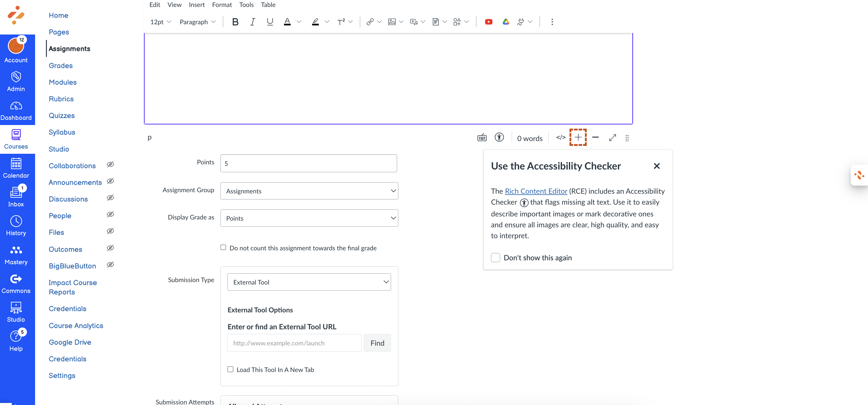Click the External Tool URL input field
Image resolution: width=868 pixels, height=405 pixels.
[294, 343]
